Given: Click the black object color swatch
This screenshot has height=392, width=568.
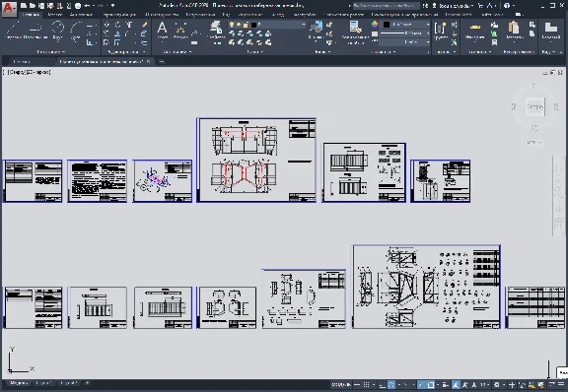Looking at the screenshot, I should tap(387, 25).
